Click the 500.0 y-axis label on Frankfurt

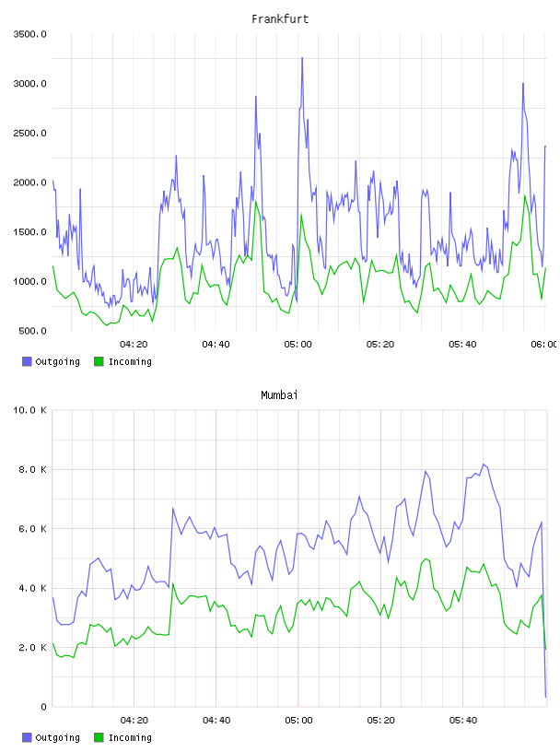[32, 331]
